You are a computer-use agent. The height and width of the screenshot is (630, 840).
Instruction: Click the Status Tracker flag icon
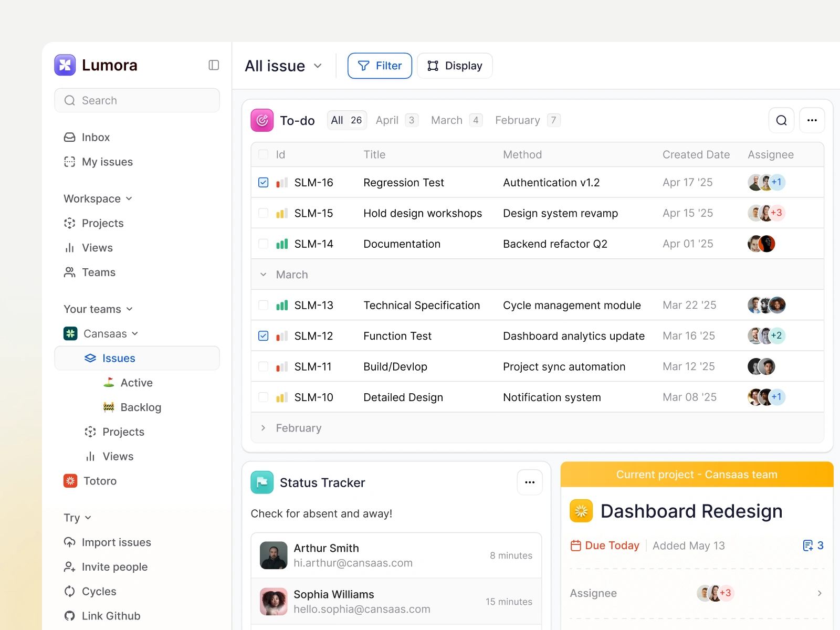(x=262, y=482)
